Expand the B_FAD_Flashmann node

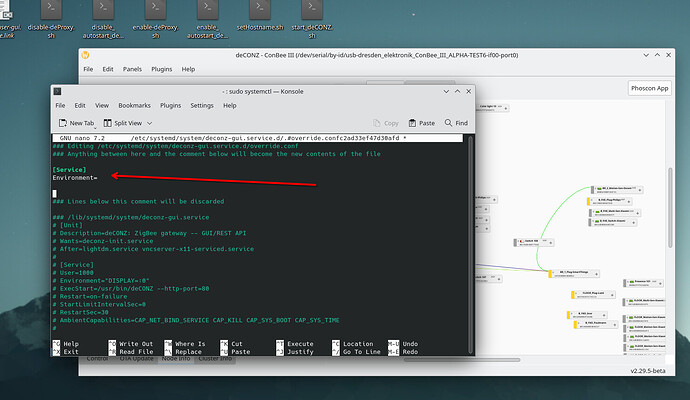pyautogui.click(x=615, y=325)
